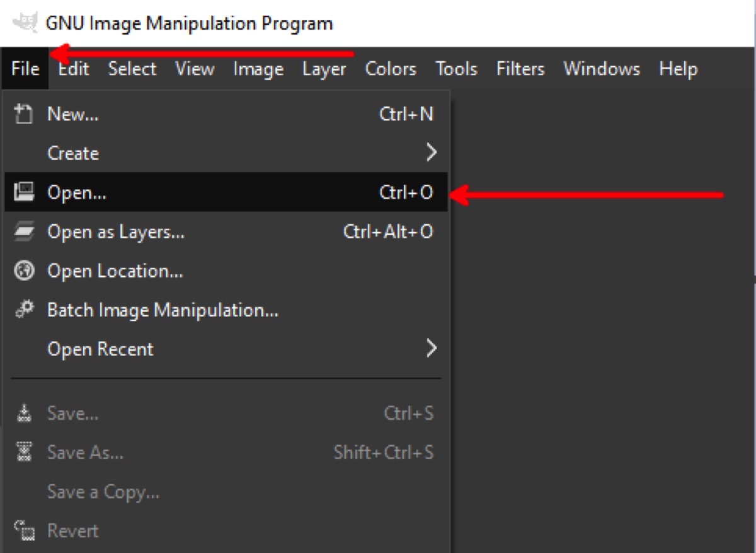Click the GNU Image Manipulation Program title

tap(189, 24)
